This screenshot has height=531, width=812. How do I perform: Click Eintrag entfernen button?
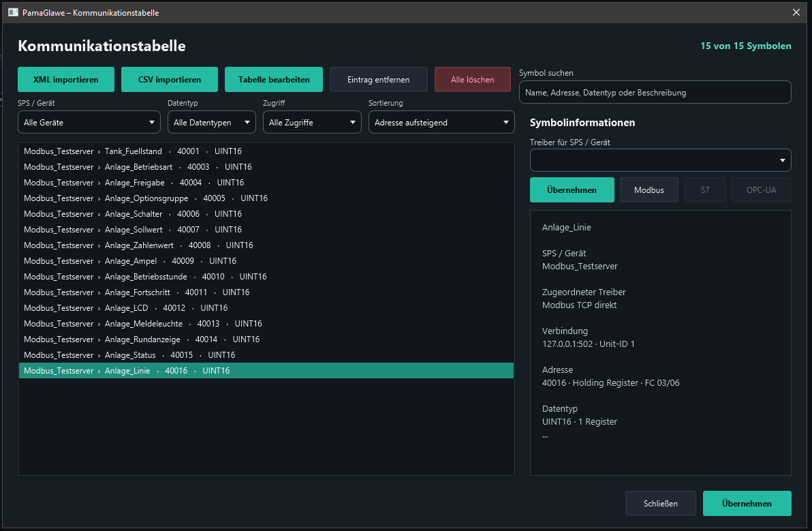pyautogui.click(x=379, y=79)
